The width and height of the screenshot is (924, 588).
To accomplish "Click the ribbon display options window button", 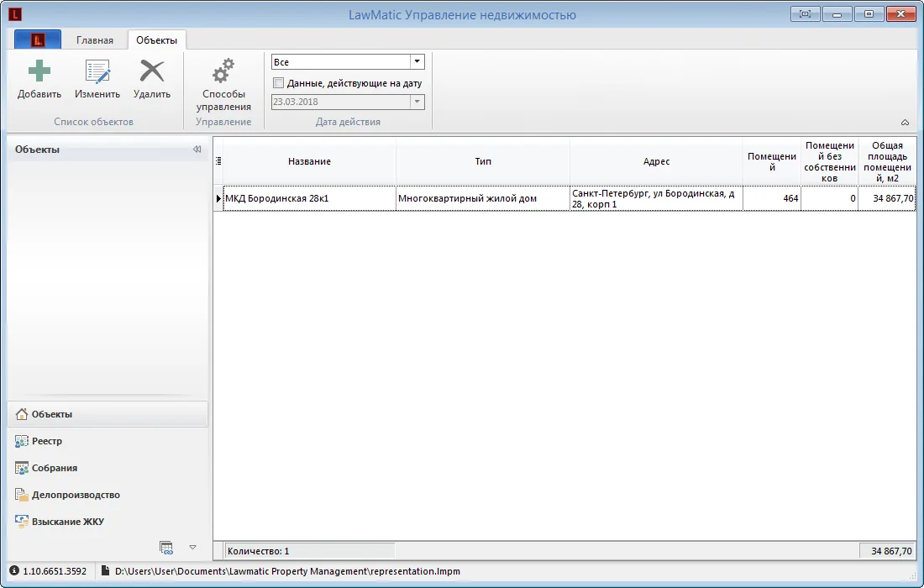I will pyautogui.click(x=805, y=14).
